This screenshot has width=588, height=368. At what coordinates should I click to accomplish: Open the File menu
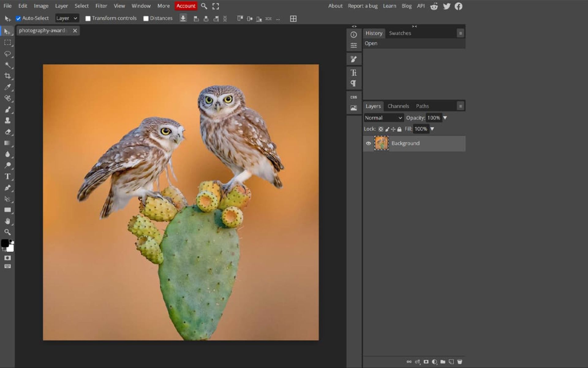point(7,6)
